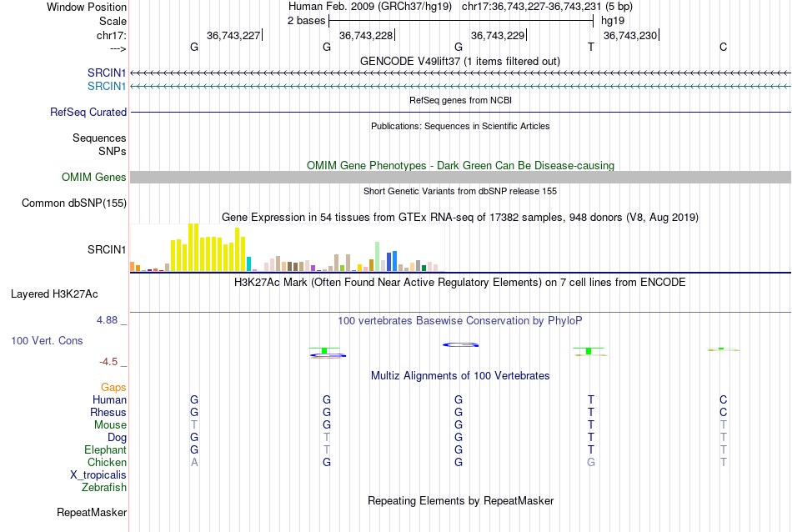Click the cyan bar in the GTEx chart
792x532 pixels.
point(248,263)
